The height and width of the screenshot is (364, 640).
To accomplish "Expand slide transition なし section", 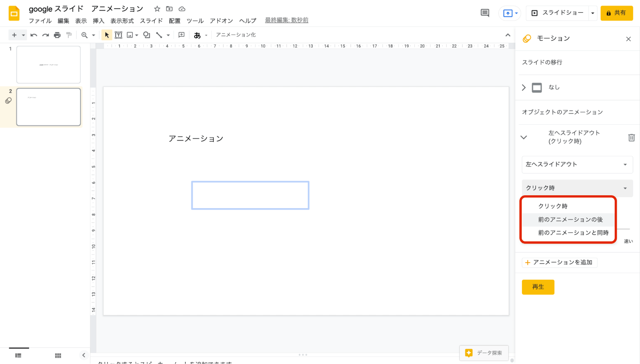I will tap(524, 87).
